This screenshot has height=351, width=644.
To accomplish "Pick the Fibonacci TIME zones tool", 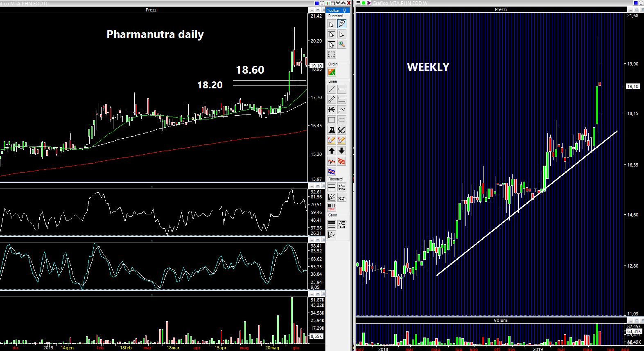I will [332, 207].
